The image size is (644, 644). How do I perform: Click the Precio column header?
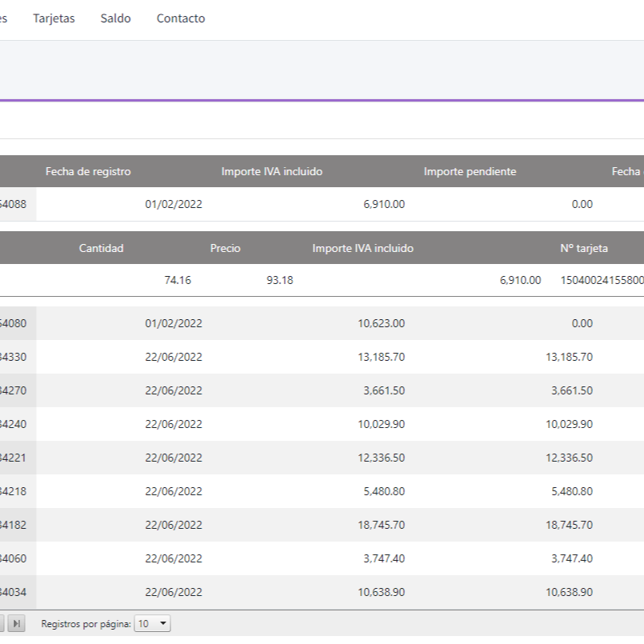[225, 248]
